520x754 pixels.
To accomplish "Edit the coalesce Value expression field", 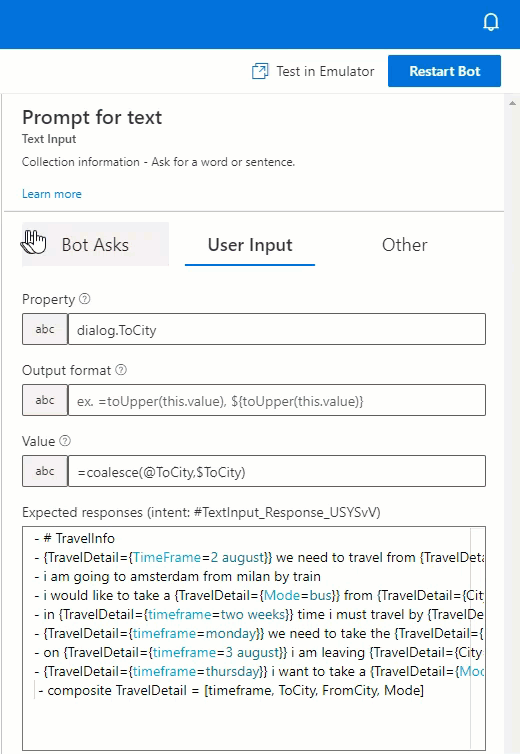I will point(277,471).
